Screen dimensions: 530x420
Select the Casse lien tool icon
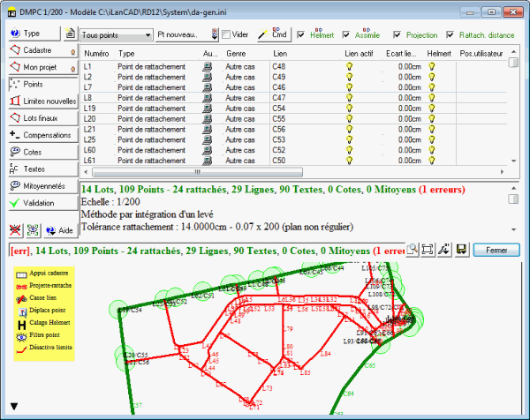click(22, 300)
